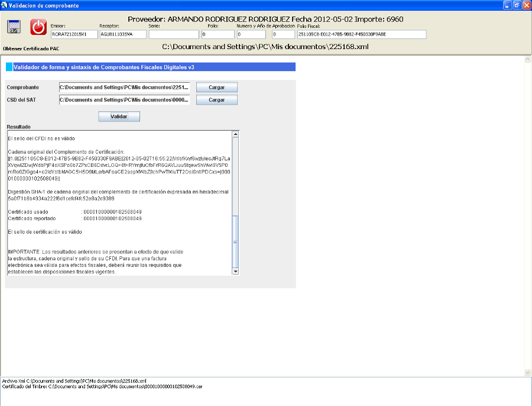The width and height of the screenshot is (532, 406).
Task: Click Cargar button for Comprobante
Action: pos(216,87)
